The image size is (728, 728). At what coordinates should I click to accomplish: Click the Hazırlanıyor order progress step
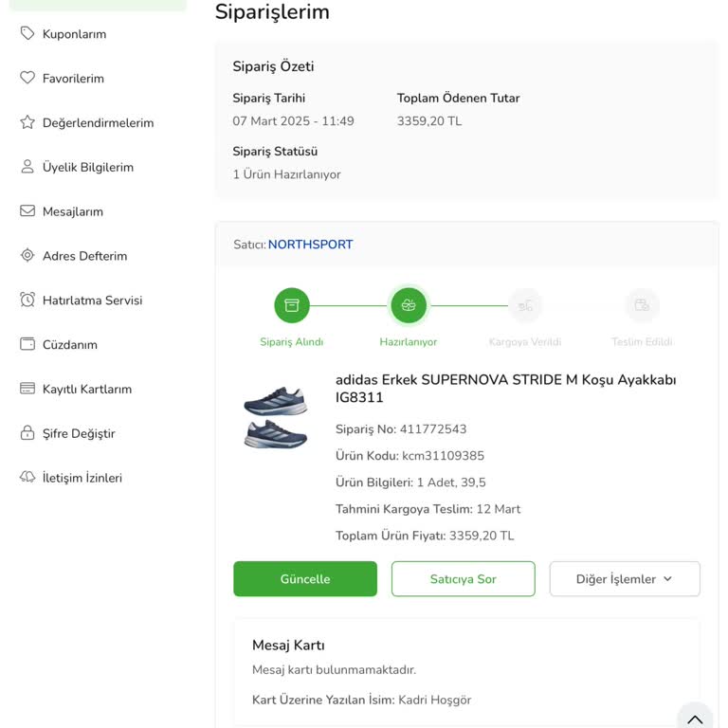(x=409, y=305)
